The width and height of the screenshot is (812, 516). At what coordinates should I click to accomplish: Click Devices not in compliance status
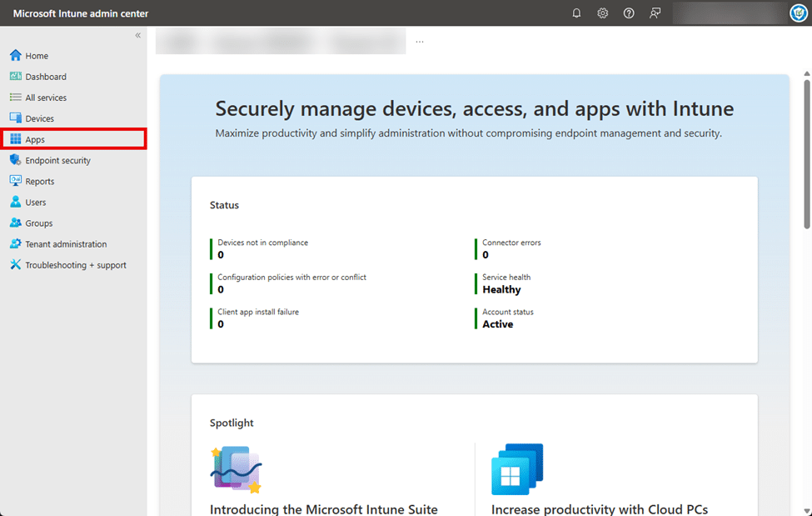[262, 243]
